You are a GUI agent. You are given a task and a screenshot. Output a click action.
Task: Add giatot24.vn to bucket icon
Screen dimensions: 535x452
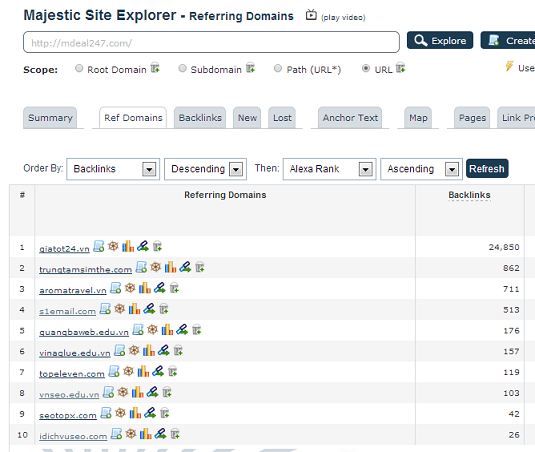pos(157,246)
